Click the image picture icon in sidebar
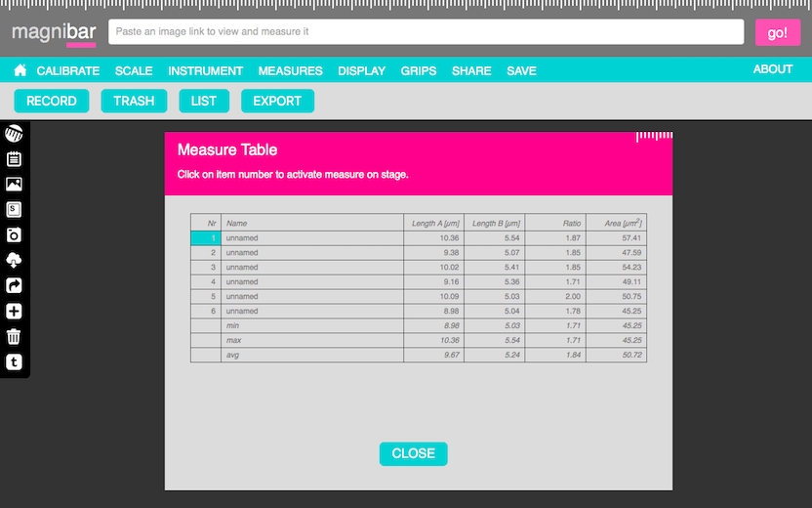This screenshot has height=508, width=812. [14, 184]
